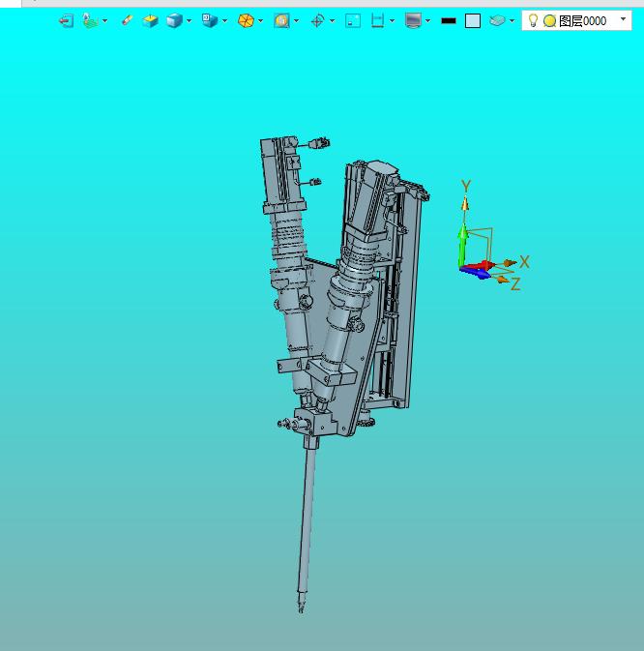This screenshot has height=651, width=644.
Task: Click the Y axis label on the triad
Action: [466, 186]
